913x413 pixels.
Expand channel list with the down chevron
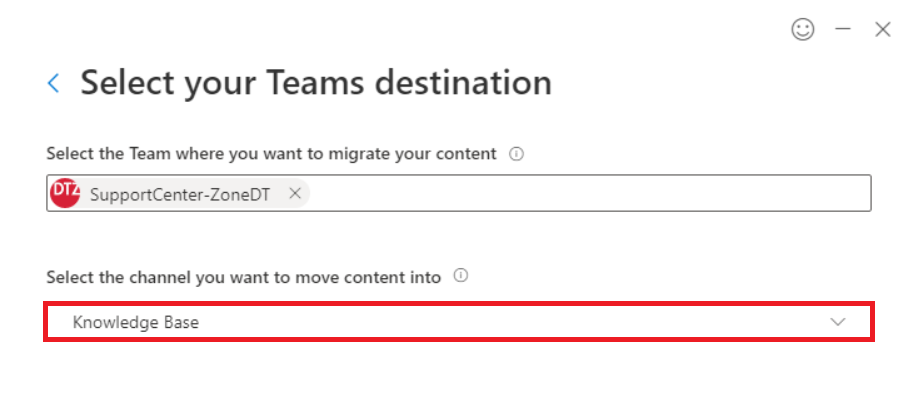(x=837, y=322)
